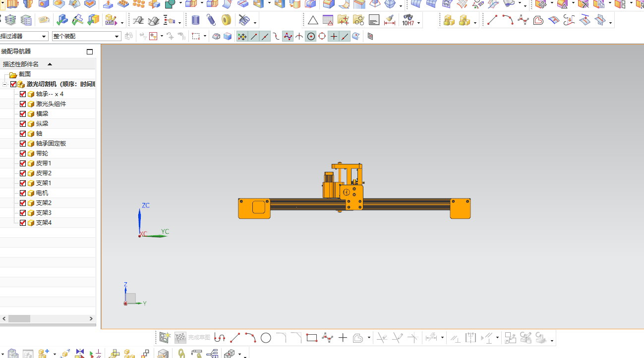The image size is (644, 358).
Task: Click the bounded grid icon
Action: click(370, 36)
